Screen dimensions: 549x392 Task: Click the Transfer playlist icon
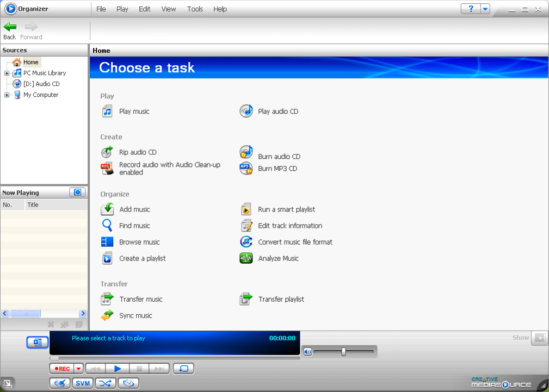(246, 299)
